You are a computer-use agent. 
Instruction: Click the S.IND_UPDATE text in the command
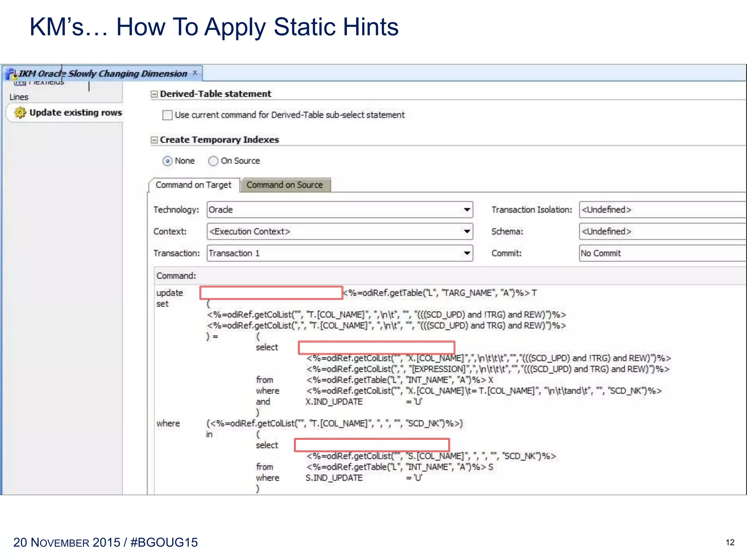(334, 478)
